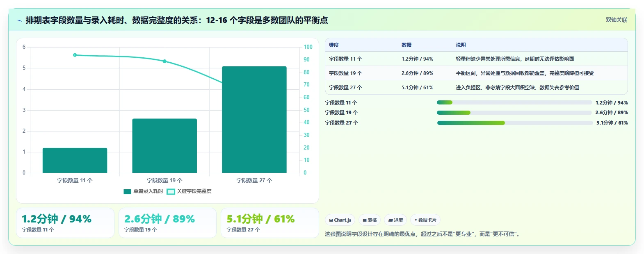The image size is (644, 254).
Task: Click the 1.2分钟 / 94% progress value label
Action: [x=612, y=103]
